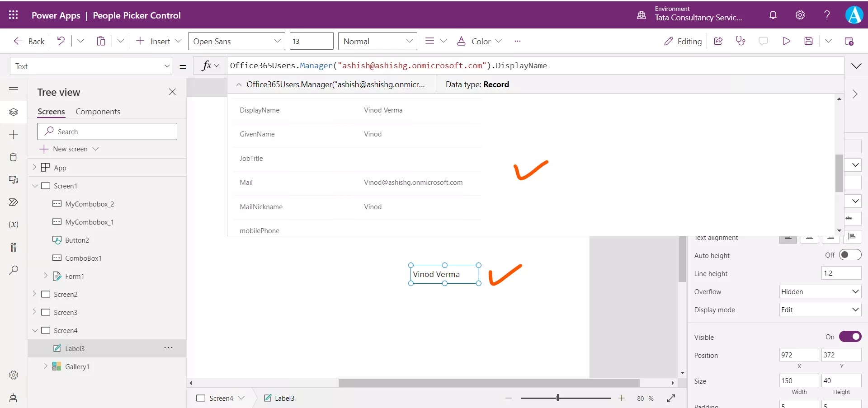
Task: Open the Display mode Edit dropdown
Action: point(821,310)
